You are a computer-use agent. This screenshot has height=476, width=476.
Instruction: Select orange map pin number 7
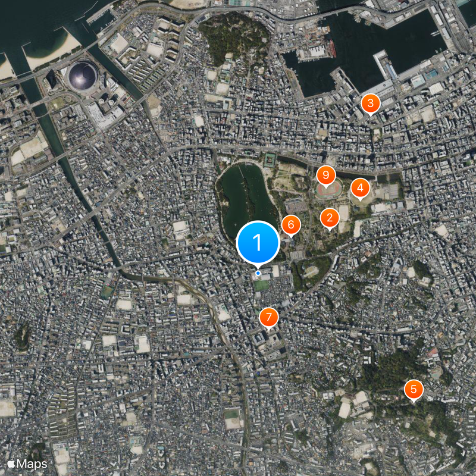269,317
